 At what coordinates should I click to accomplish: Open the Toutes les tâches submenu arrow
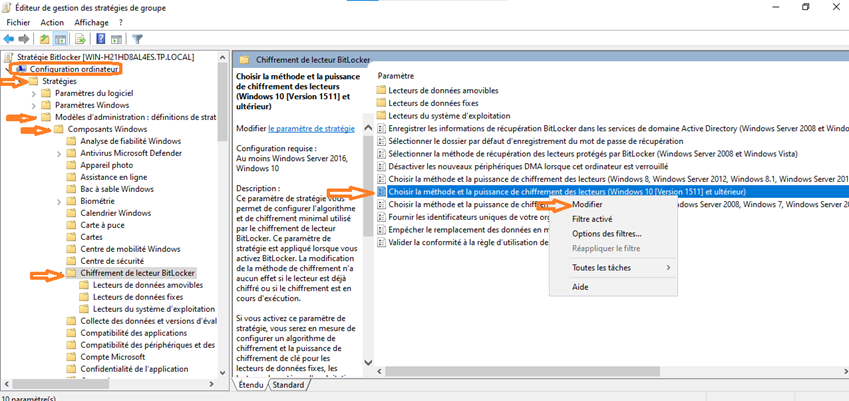tap(669, 268)
